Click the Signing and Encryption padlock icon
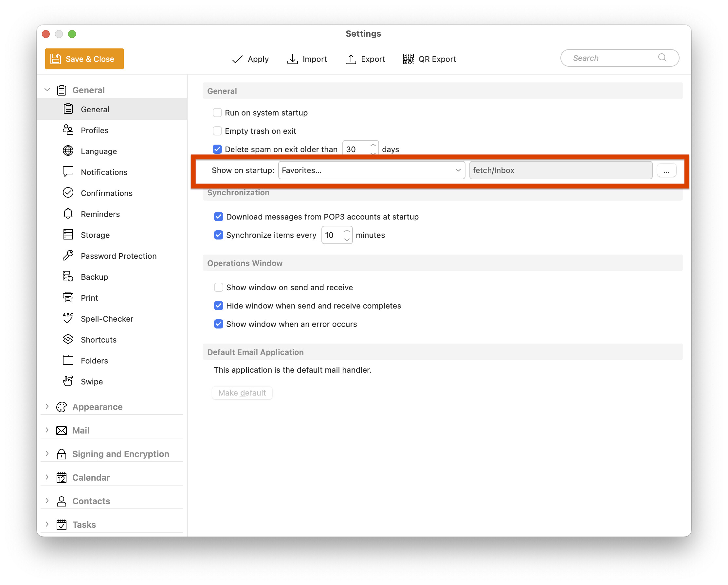The height and width of the screenshot is (585, 728). (x=62, y=454)
